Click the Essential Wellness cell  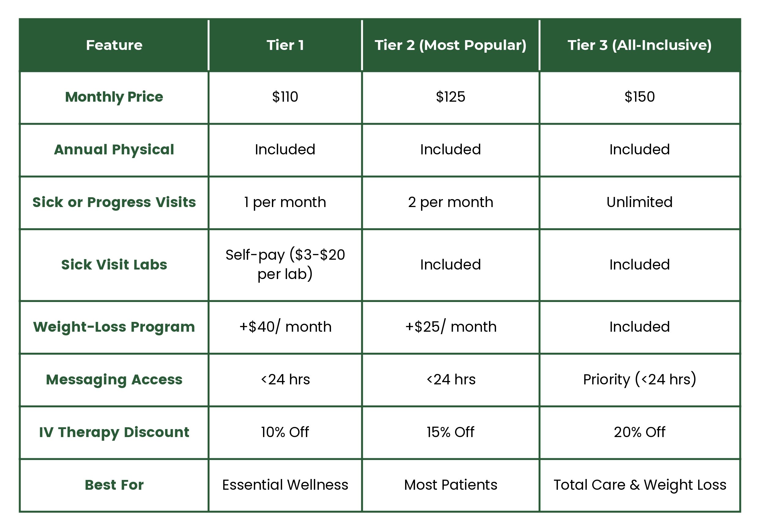(x=285, y=485)
